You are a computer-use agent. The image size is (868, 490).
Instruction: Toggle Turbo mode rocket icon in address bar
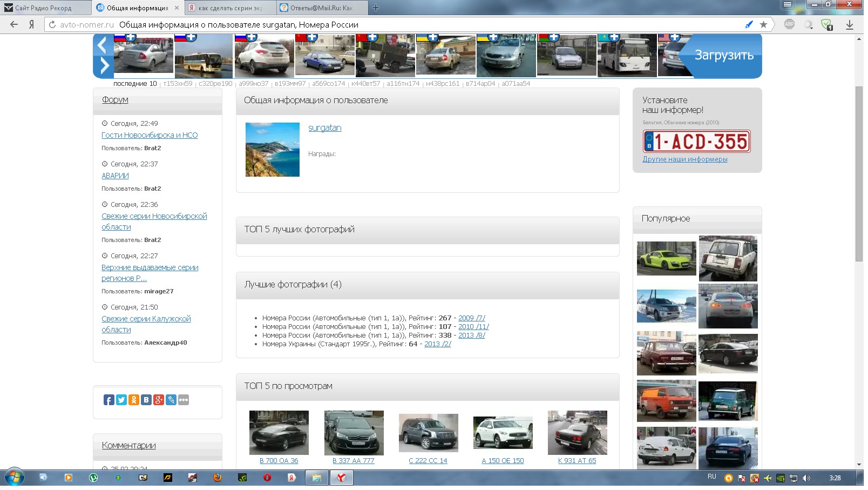[x=749, y=24]
